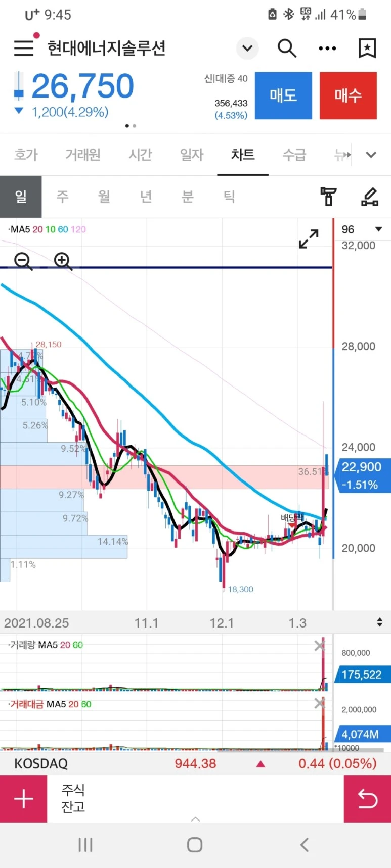
Task: Click the 28,150 high price label
Action: pos(49,344)
